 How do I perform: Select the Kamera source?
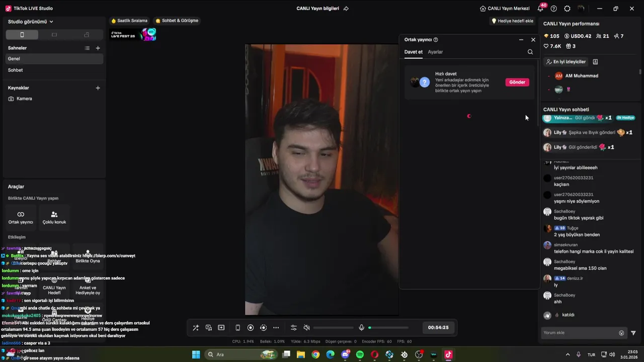tap(53, 99)
